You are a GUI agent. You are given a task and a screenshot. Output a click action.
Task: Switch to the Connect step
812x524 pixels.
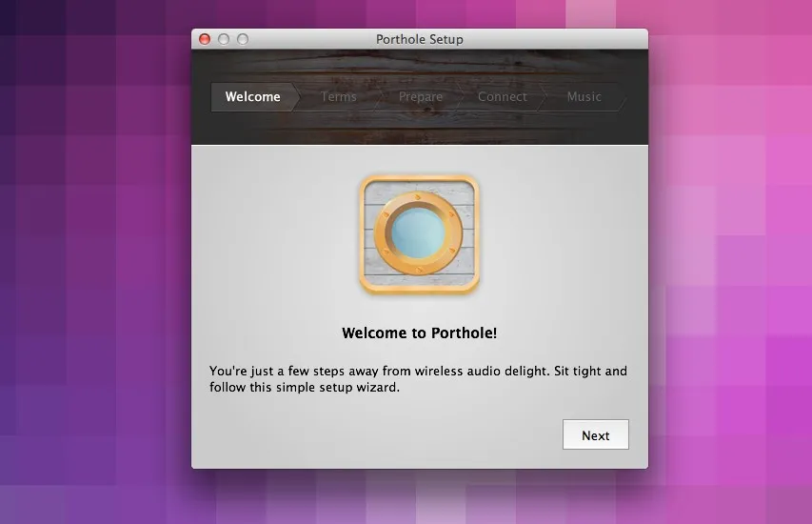click(502, 97)
